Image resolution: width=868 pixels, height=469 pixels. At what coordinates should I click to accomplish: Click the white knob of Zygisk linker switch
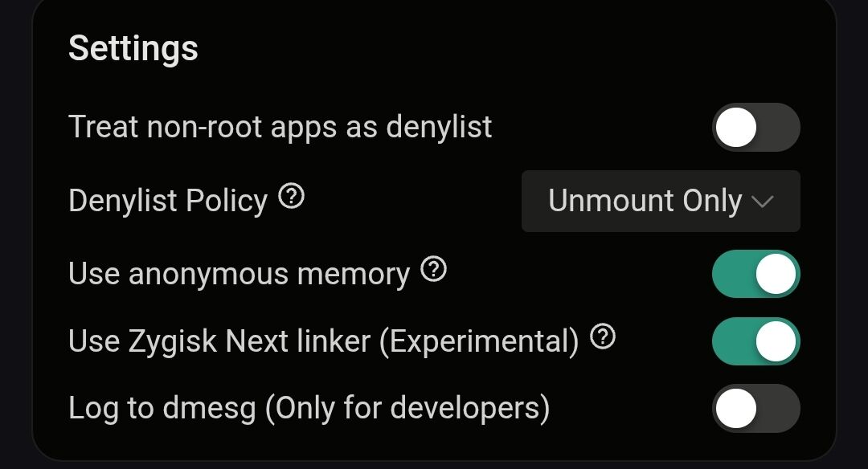point(776,341)
